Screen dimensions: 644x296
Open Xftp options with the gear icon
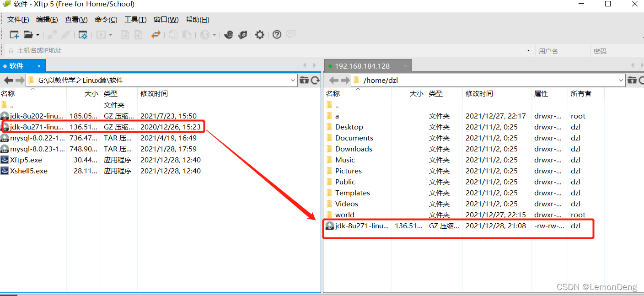pyautogui.click(x=260, y=35)
